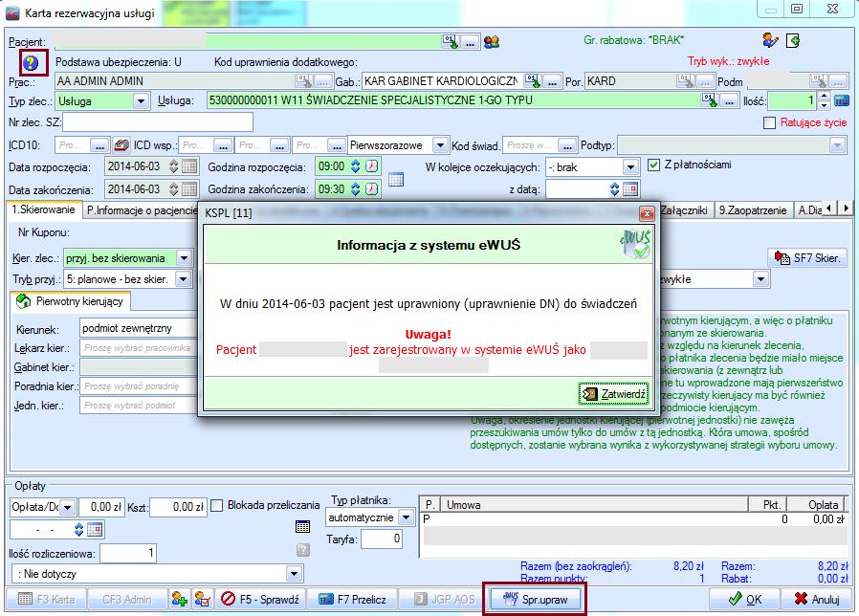859x616 pixels.
Task: Open calendar for Data zakończenia
Action: click(189, 189)
